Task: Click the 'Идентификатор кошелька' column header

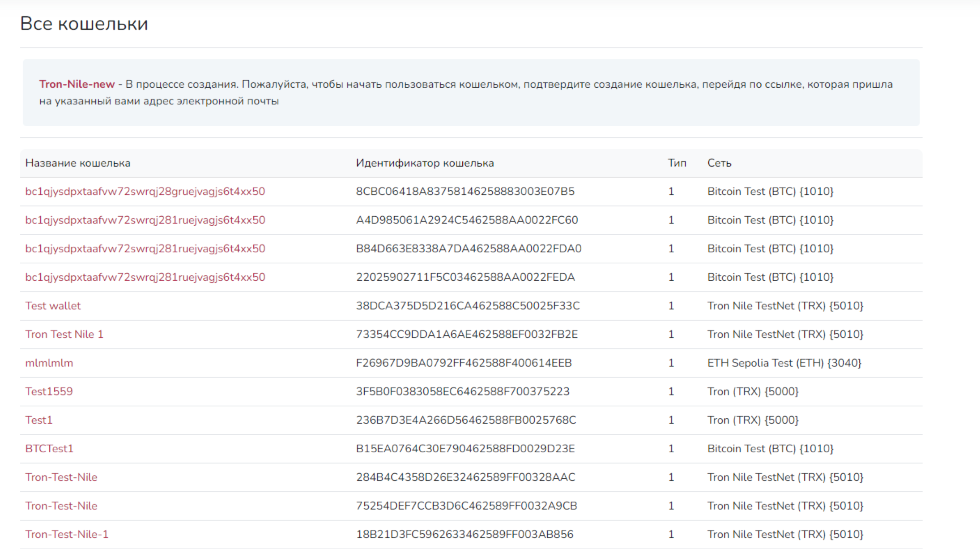Action: (425, 163)
